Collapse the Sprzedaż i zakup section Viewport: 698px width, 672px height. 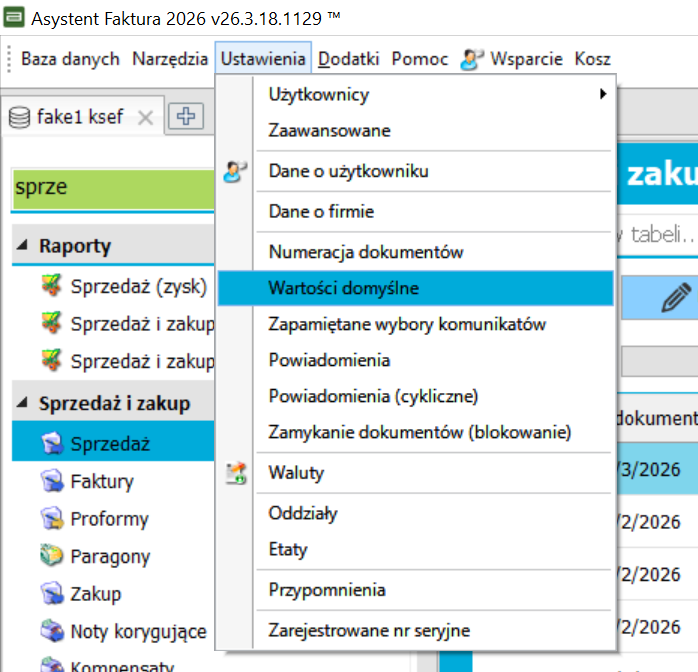tap(23, 405)
